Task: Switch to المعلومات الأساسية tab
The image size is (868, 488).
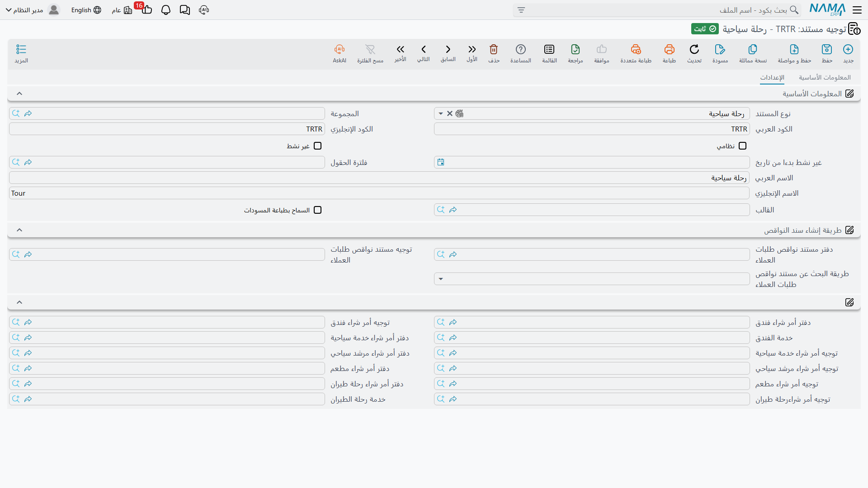Action: (825, 77)
